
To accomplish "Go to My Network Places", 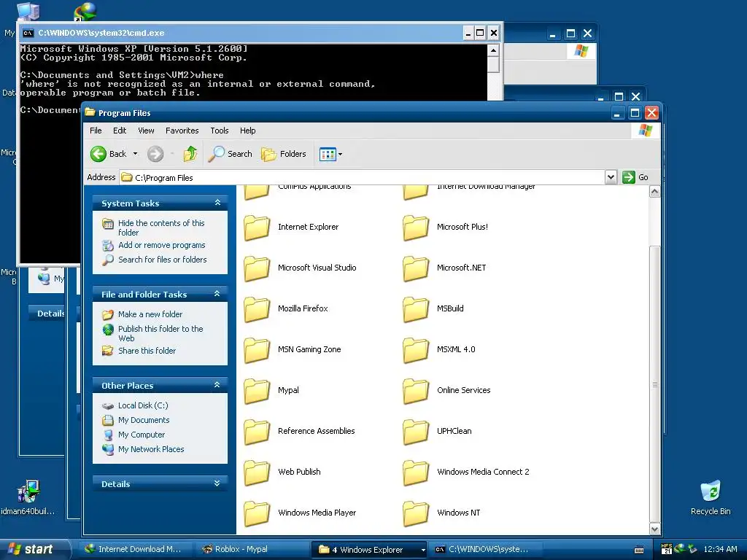I will point(151,449).
